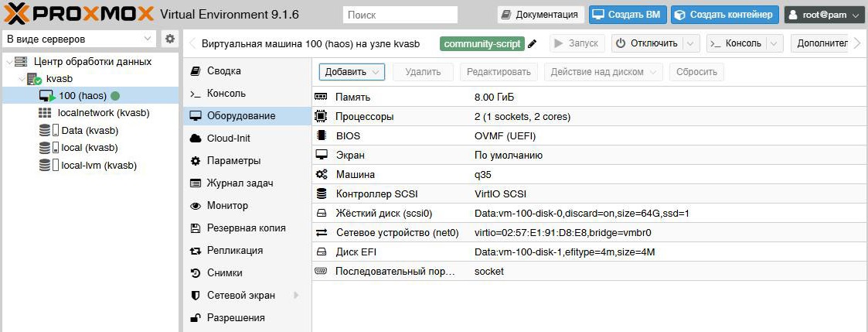Collapse kvasb node in tree
The height and width of the screenshot is (332, 868).
coord(21,79)
